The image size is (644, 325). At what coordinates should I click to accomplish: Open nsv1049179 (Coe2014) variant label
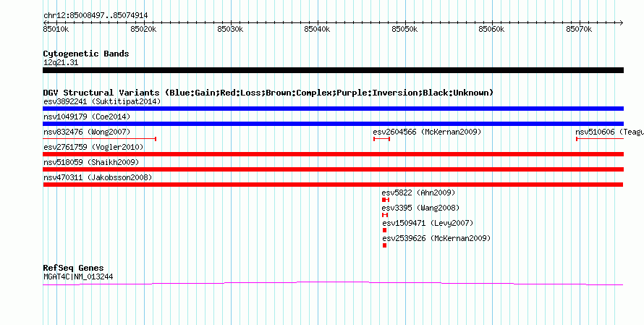click(87, 117)
